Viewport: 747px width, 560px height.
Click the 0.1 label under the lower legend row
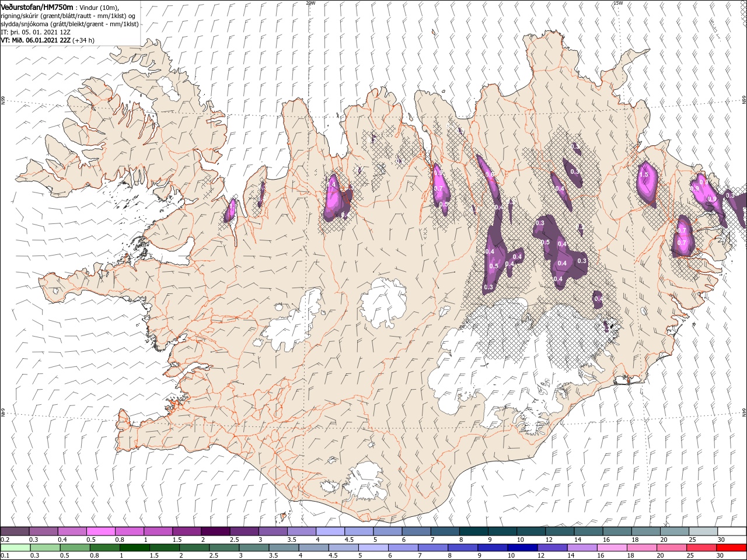(x=4, y=556)
